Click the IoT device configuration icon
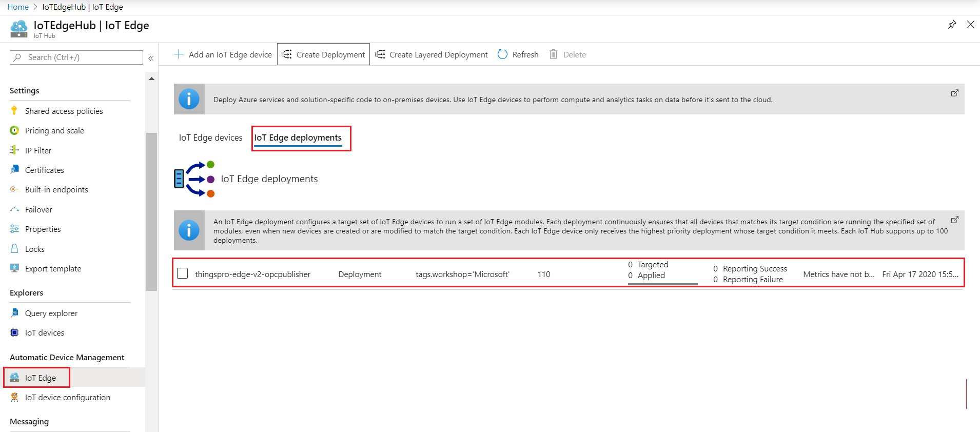Screen dimensions: 980x432 tap(14, 397)
